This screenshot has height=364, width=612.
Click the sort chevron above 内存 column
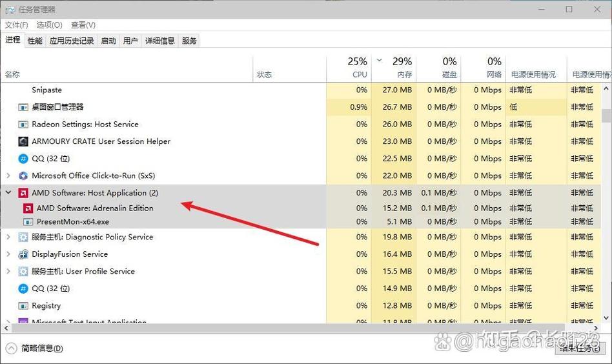coord(380,61)
